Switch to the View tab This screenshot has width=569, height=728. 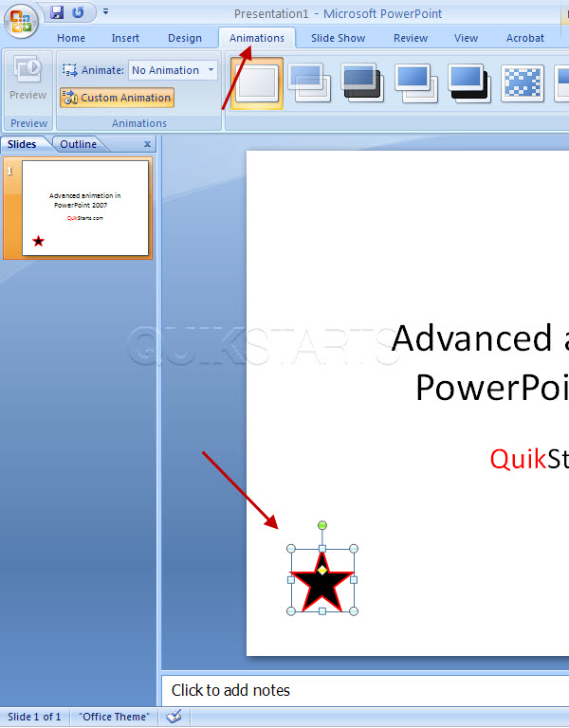[x=466, y=38]
